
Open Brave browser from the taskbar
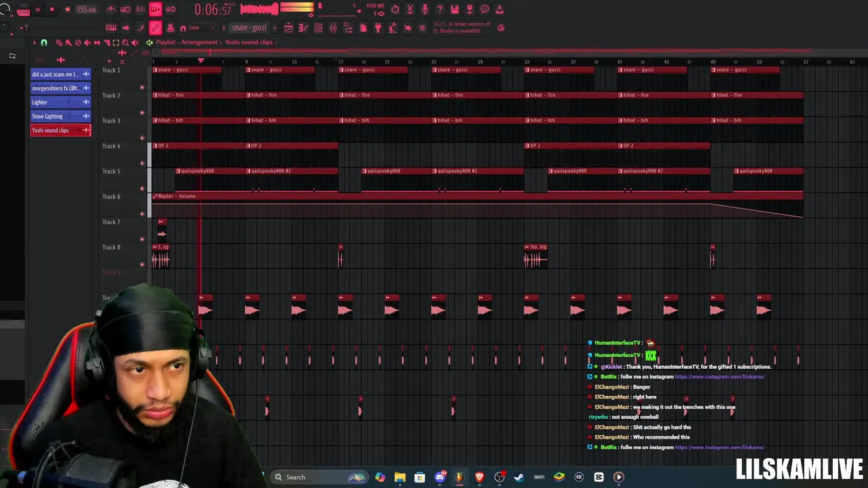click(x=479, y=477)
